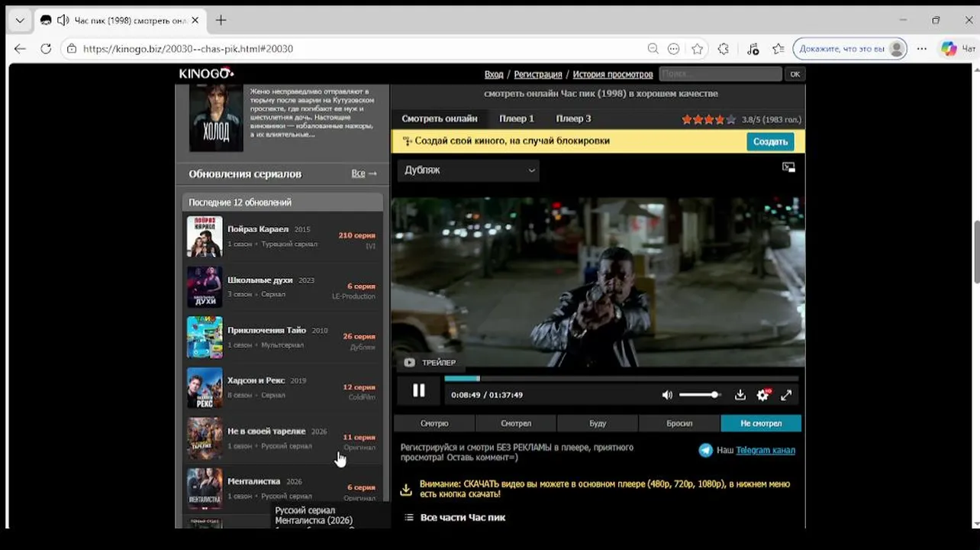Click the KINOGO logo
Screen dimensions: 980x550
point(206,73)
